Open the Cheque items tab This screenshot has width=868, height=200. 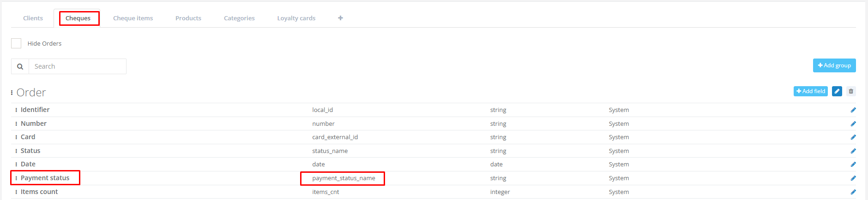[x=133, y=18]
